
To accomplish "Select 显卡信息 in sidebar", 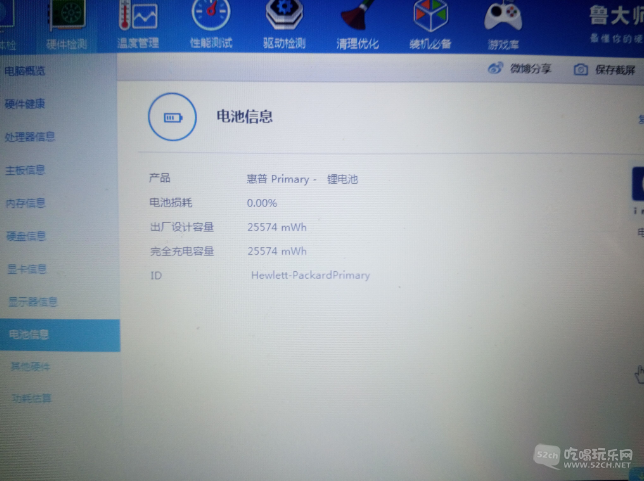I will coord(27,269).
